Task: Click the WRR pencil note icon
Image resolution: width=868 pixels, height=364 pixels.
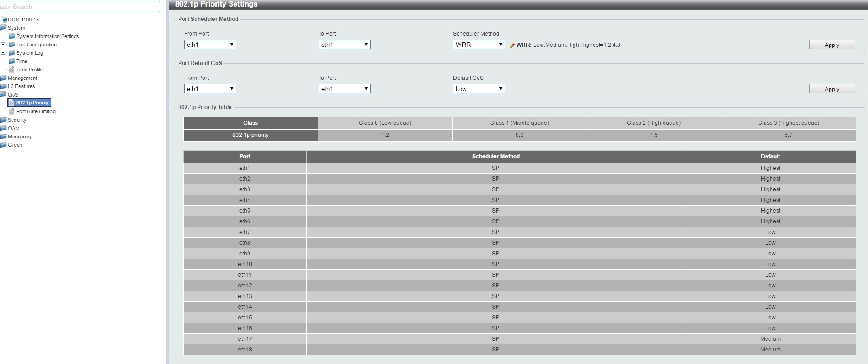Action: pos(512,45)
